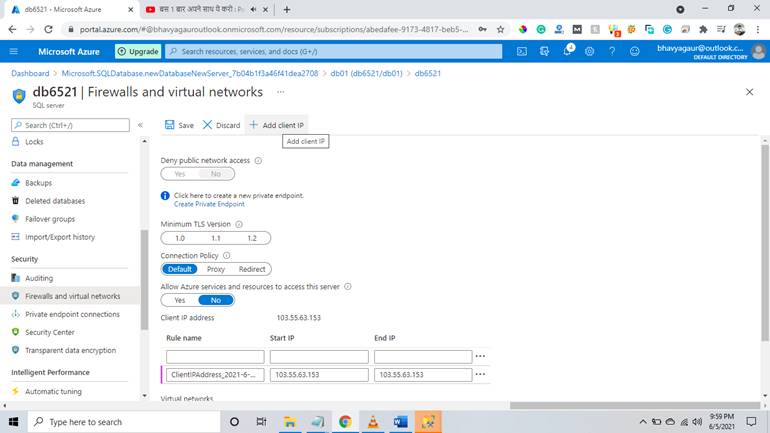The width and height of the screenshot is (770, 433).
Task: Set Allow Azure services to Yes
Action: (180, 300)
